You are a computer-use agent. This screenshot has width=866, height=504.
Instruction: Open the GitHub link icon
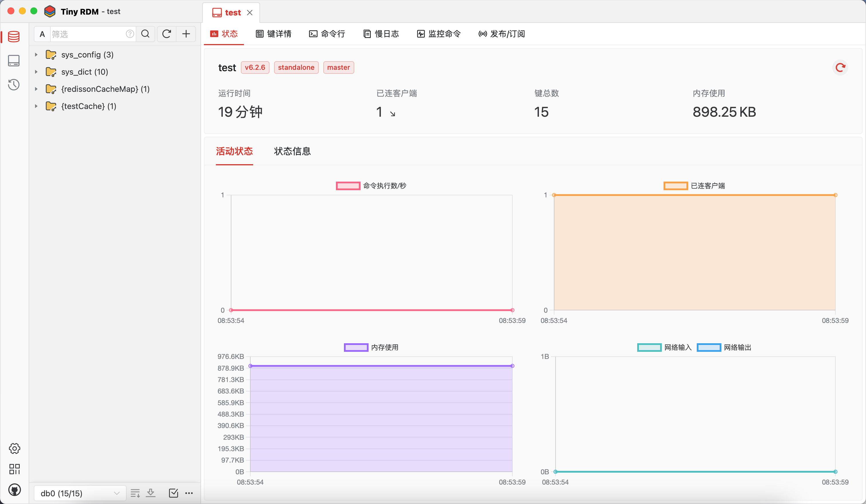tap(14, 490)
